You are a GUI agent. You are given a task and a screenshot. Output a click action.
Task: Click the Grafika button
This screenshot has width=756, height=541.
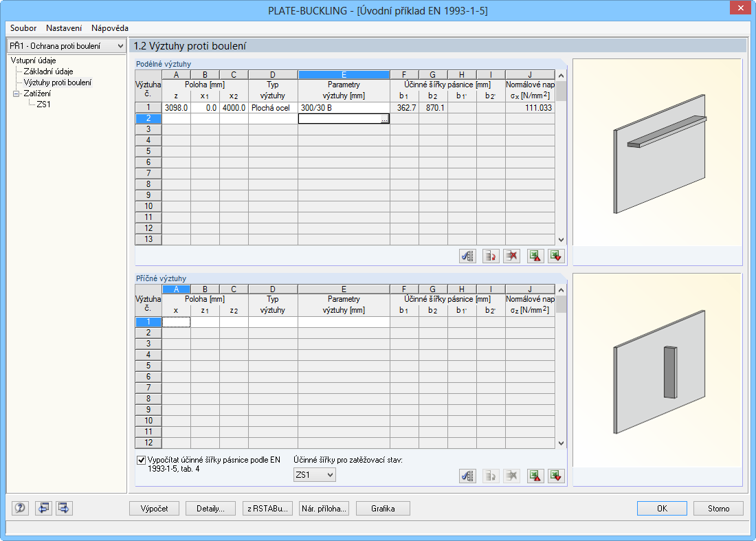pos(383,508)
